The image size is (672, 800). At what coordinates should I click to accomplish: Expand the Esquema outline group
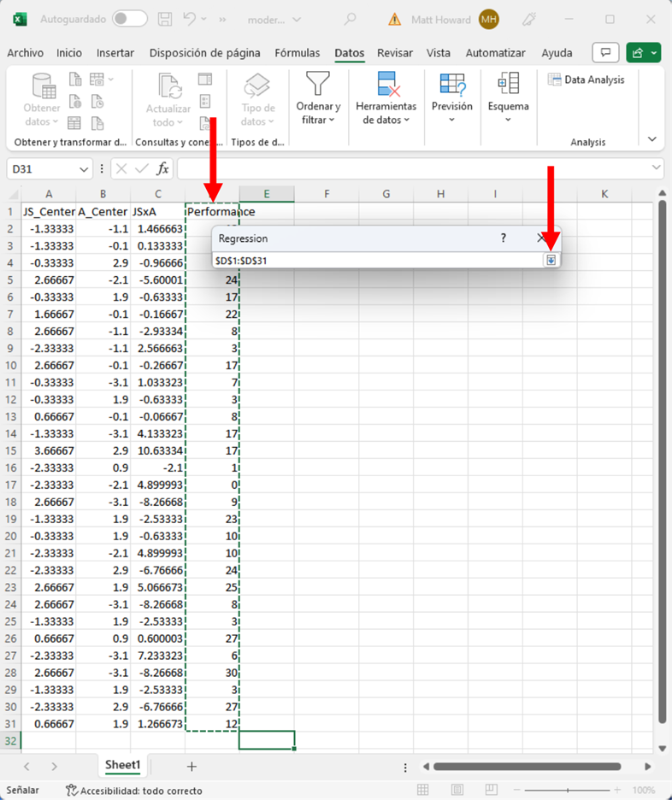(x=508, y=98)
